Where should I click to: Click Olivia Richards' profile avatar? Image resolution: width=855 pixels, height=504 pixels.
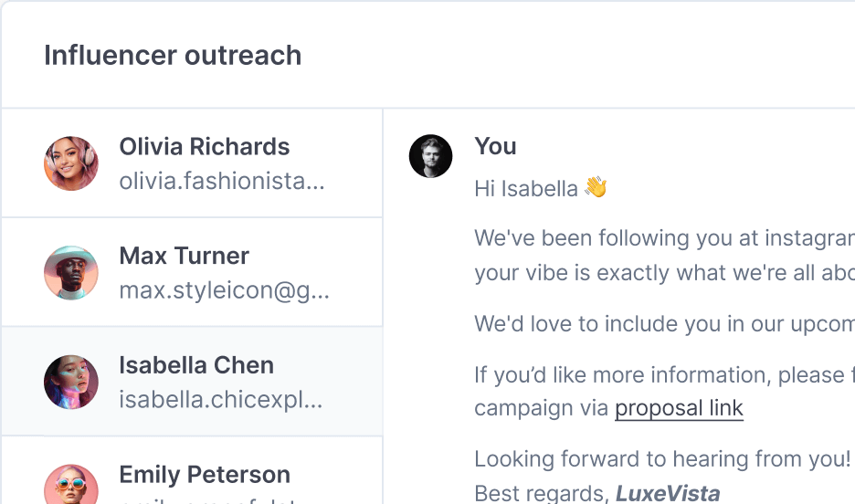point(71,163)
